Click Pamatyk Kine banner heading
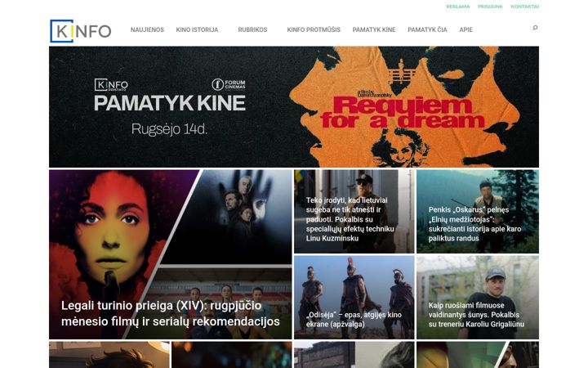The width and height of the screenshot is (588, 368). (x=170, y=103)
